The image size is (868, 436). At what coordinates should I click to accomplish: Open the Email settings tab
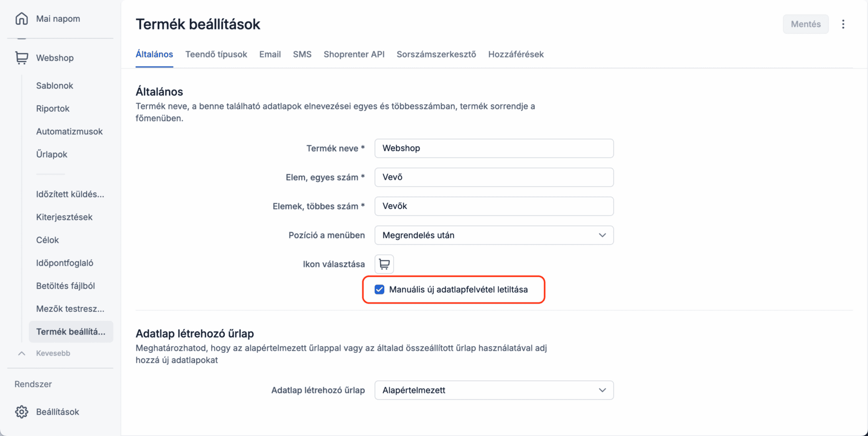point(270,54)
